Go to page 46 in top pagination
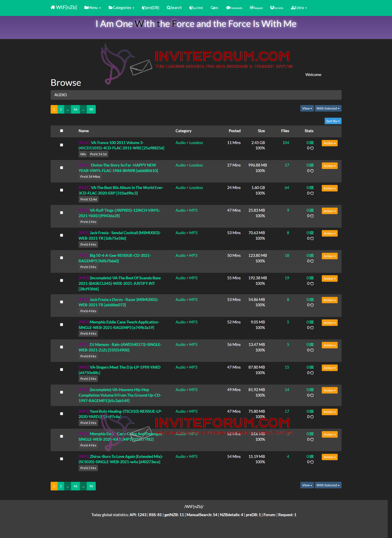Image resolution: width=392 pixels, height=538 pixels. click(76, 110)
